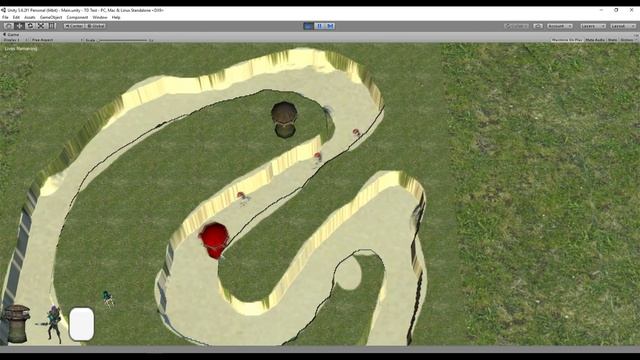Stop play mode with the Play button
The width and height of the screenshot is (640, 360).
[309, 26]
